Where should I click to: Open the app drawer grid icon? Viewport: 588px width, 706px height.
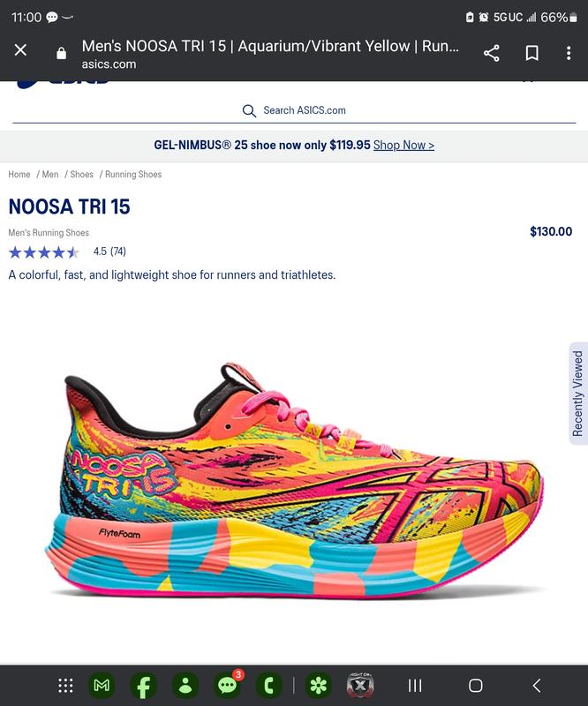click(x=66, y=686)
